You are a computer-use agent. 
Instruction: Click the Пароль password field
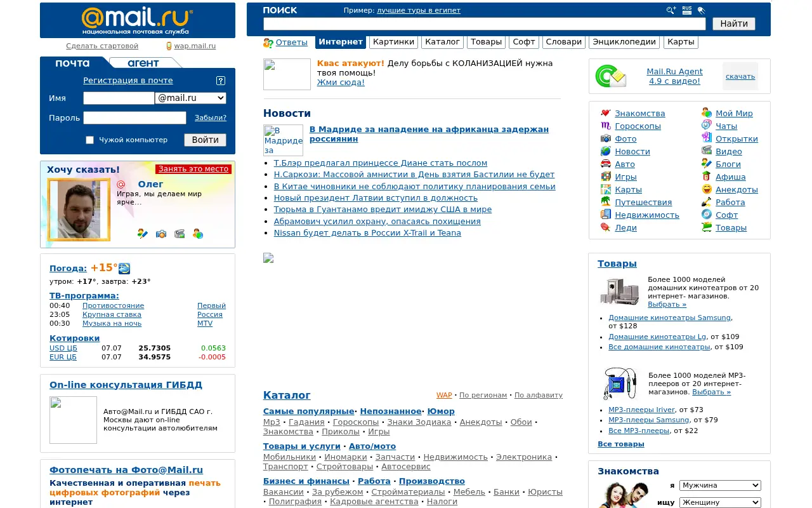click(134, 117)
